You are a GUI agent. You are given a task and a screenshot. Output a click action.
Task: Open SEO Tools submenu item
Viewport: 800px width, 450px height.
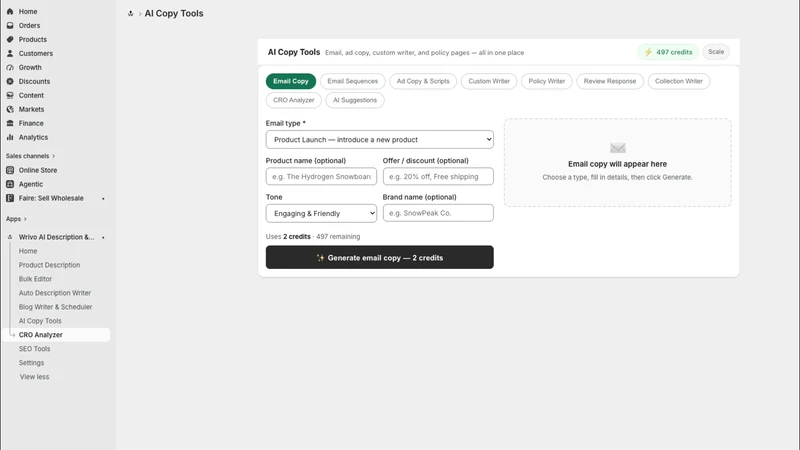(x=34, y=349)
